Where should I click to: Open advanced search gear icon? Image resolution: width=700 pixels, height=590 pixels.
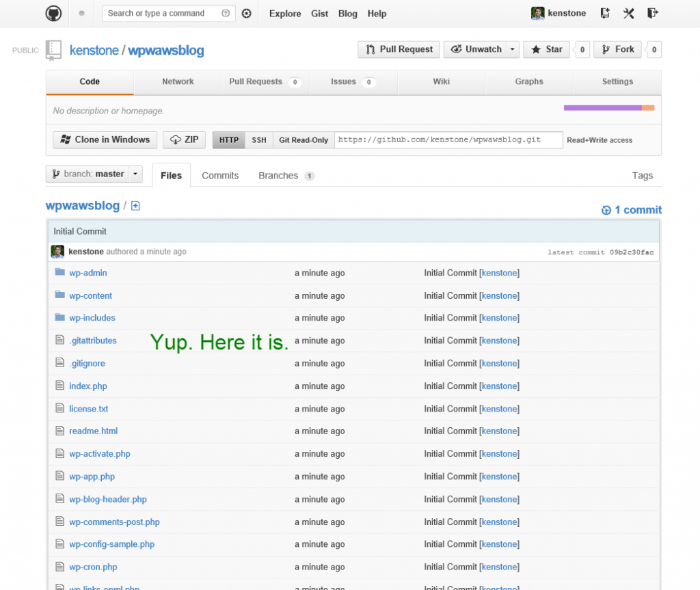(247, 13)
